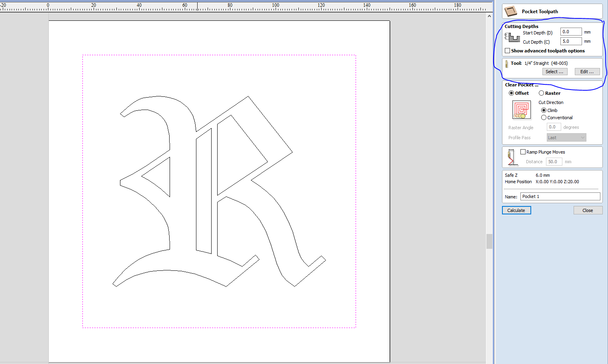Select Climb cut direction
The image size is (608, 364).
point(544,110)
